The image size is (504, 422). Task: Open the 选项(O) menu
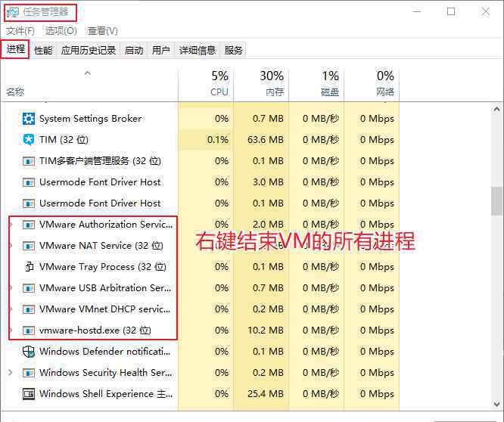tap(61, 31)
